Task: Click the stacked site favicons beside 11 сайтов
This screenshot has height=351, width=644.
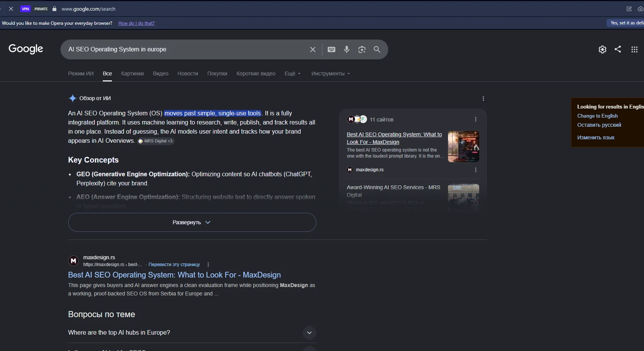Action: [357, 120]
